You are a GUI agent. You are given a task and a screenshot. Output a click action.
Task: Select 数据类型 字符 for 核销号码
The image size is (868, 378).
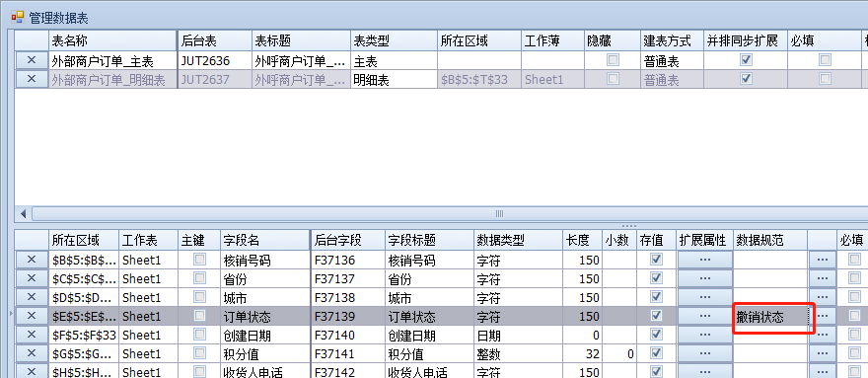tap(518, 260)
